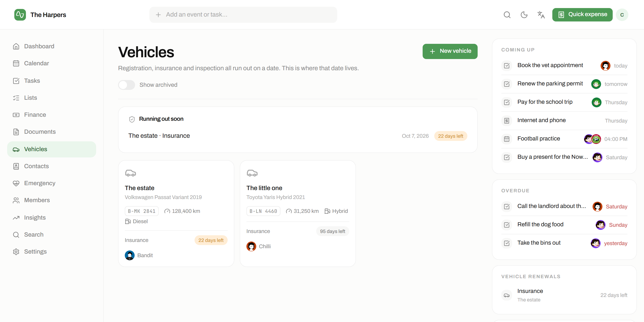Click Bandit's avatar on The estate card
This screenshot has width=644, height=322.
(129, 255)
